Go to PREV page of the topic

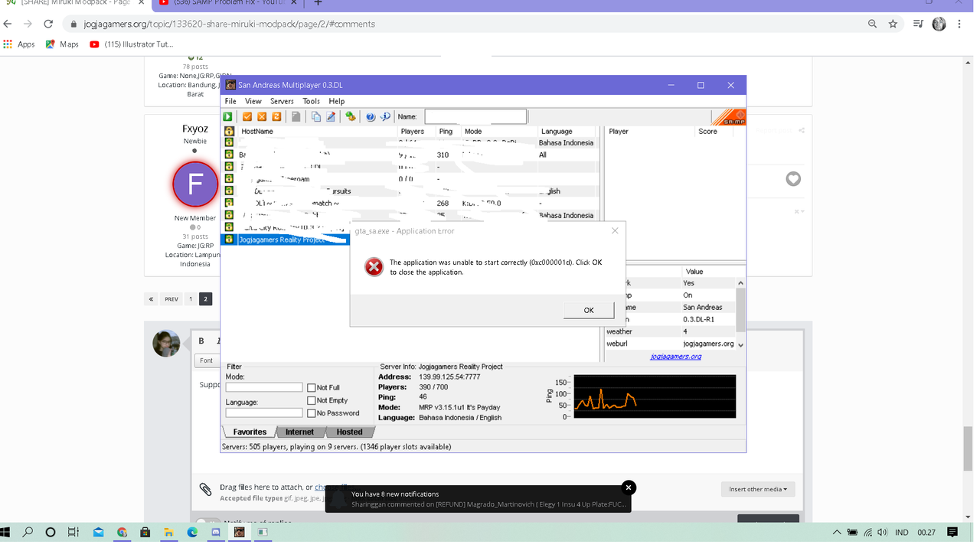[171, 299]
